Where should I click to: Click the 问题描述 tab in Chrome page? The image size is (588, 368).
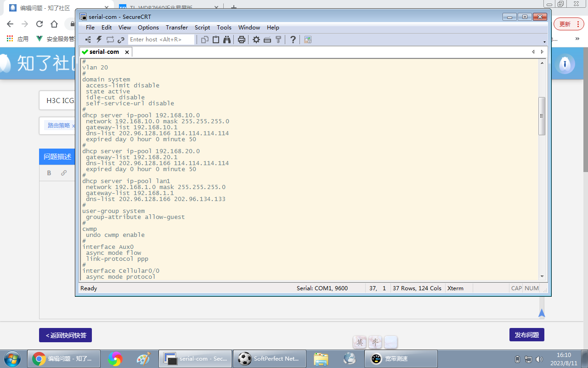point(57,157)
